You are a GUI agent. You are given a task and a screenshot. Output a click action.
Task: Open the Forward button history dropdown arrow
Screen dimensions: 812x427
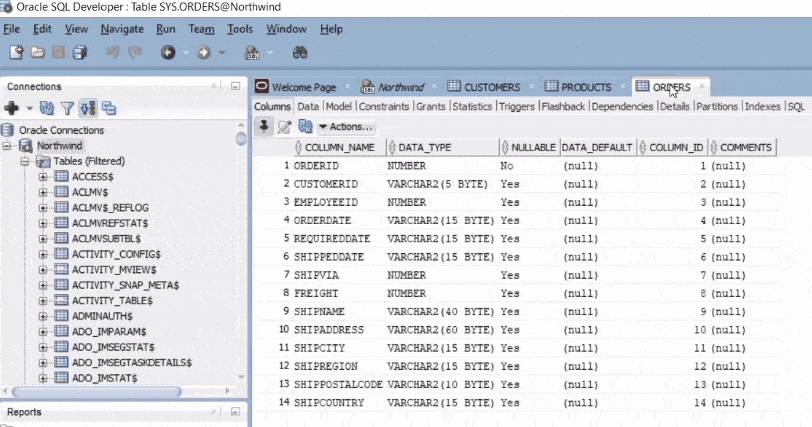[222, 52]
